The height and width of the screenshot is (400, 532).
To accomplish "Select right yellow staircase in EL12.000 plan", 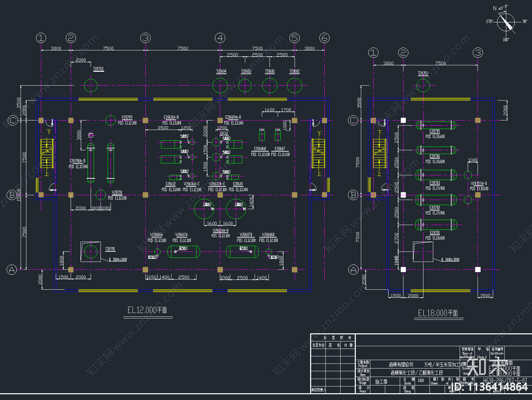I will (x=318, y=153).
